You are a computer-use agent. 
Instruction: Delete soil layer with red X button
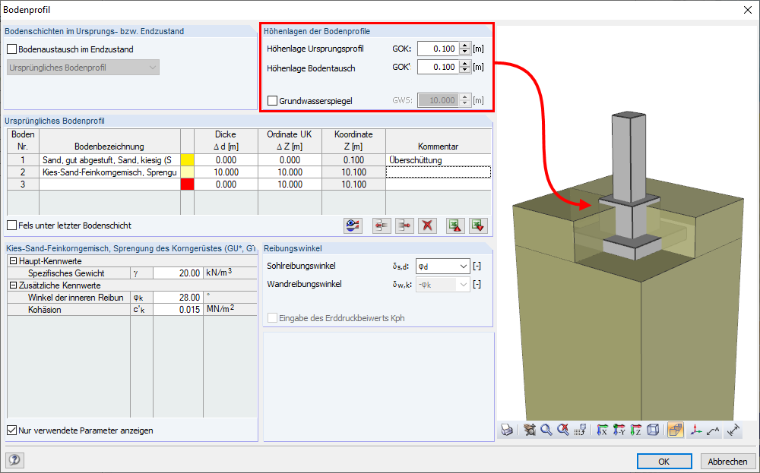pos(427,226)
